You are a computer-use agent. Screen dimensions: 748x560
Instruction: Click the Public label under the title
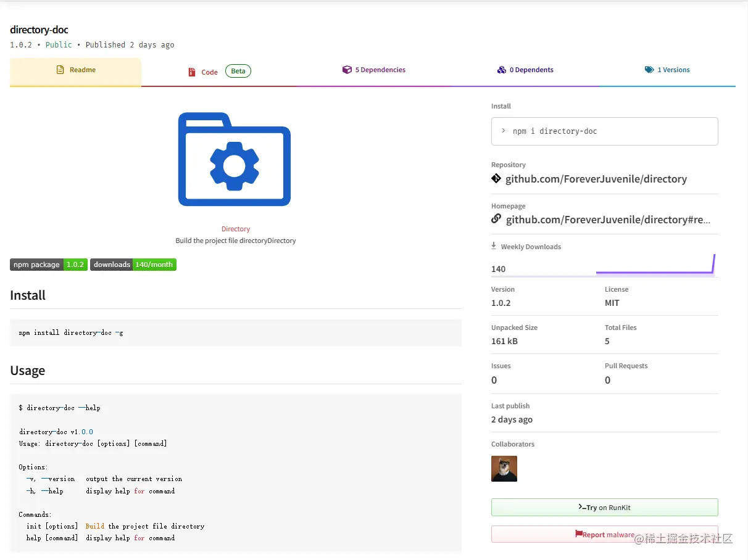59,44
